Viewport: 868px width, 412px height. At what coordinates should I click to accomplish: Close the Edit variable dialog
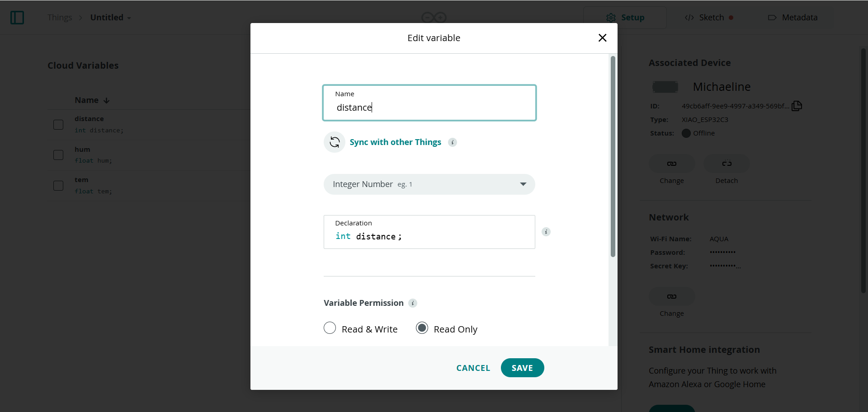coord(602,38)
